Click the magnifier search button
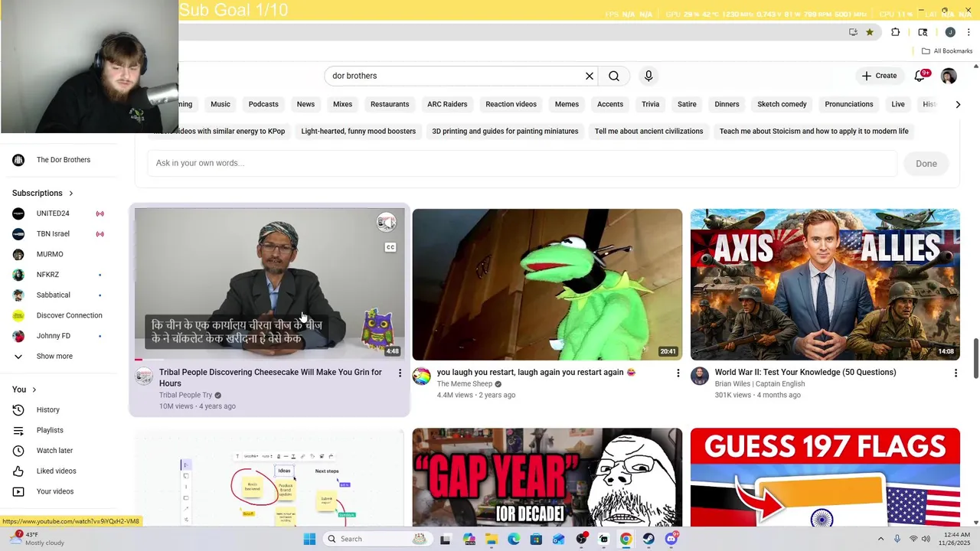980x551 pixels. coord(614,76)
